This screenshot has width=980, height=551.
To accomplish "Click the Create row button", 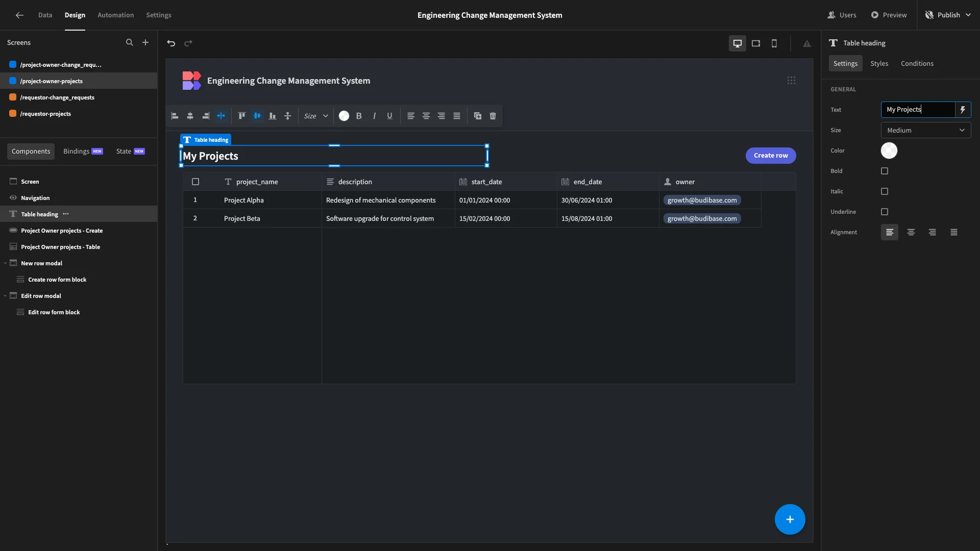I will coord(771,156).
